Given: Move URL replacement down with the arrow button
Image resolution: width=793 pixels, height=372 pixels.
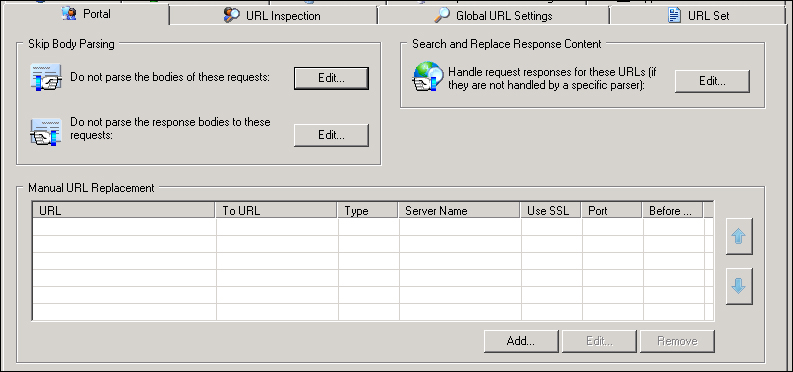Looking at the screenshot, I should [x=739, y=286].
